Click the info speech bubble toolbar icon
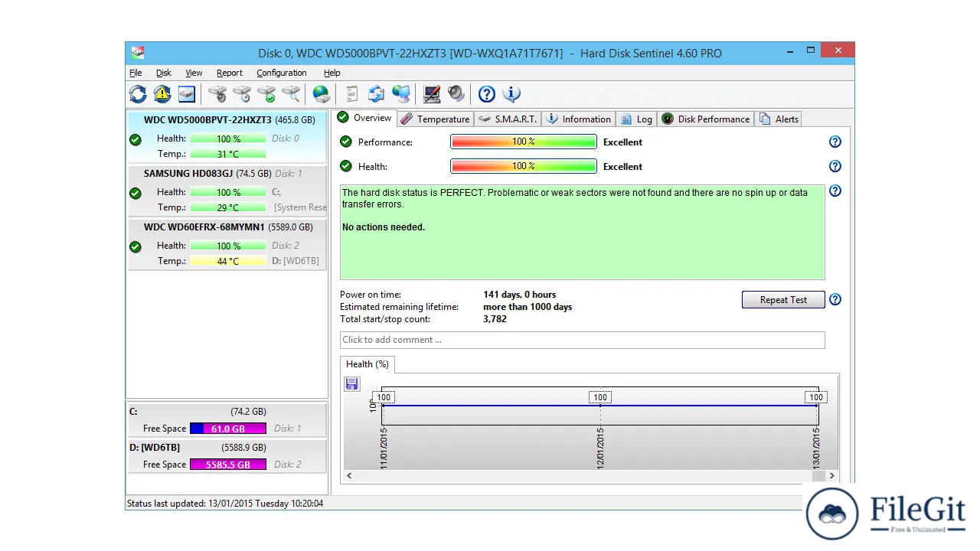The height and width of the screenshot is (551, 980). point(511,94)
